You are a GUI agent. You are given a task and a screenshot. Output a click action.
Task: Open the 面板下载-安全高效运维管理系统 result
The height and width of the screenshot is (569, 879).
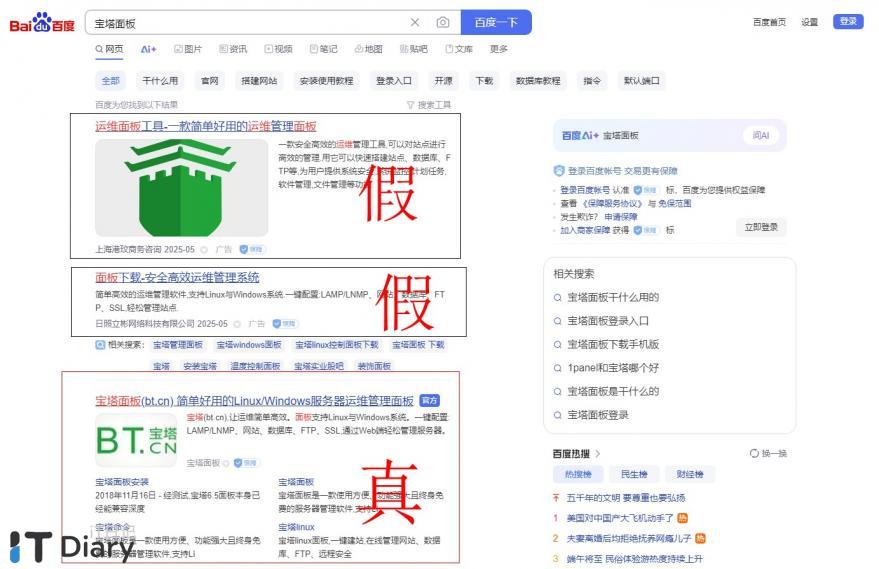[177, 277]
